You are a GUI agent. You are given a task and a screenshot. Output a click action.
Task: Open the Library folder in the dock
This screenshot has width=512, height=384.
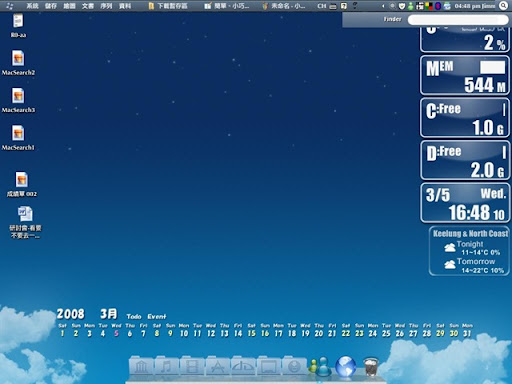coord(141,366)
